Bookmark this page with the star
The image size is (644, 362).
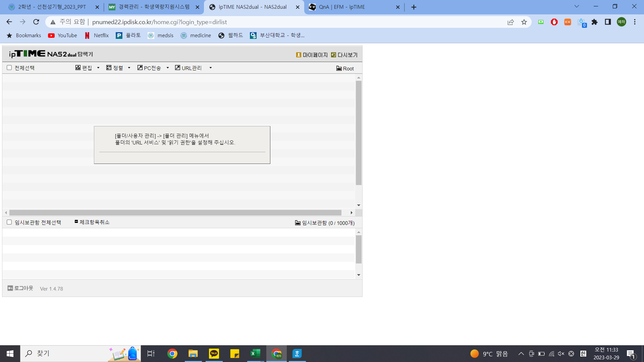(x=524, y=22)
